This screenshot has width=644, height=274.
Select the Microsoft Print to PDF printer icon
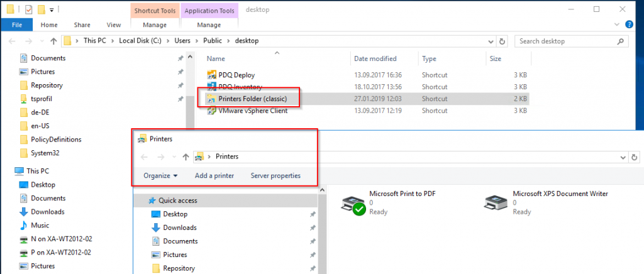point(353,204)
